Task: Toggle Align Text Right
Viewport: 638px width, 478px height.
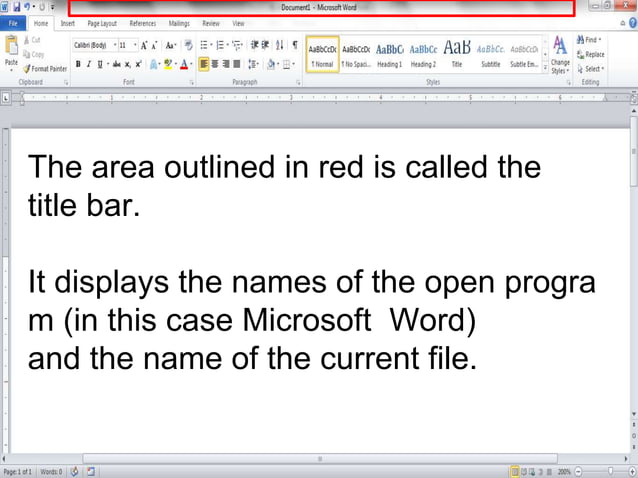Action: click(226, 64)
